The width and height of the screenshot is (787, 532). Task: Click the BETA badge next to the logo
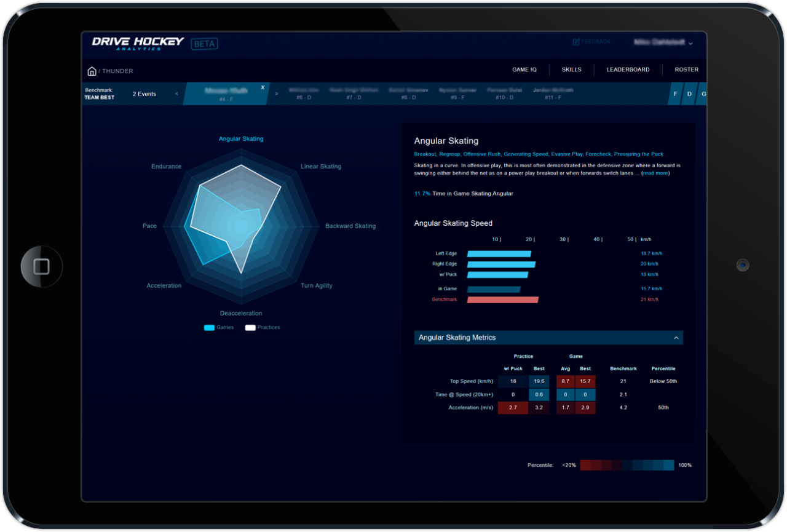pyautogui.click(x=204, y=43)
